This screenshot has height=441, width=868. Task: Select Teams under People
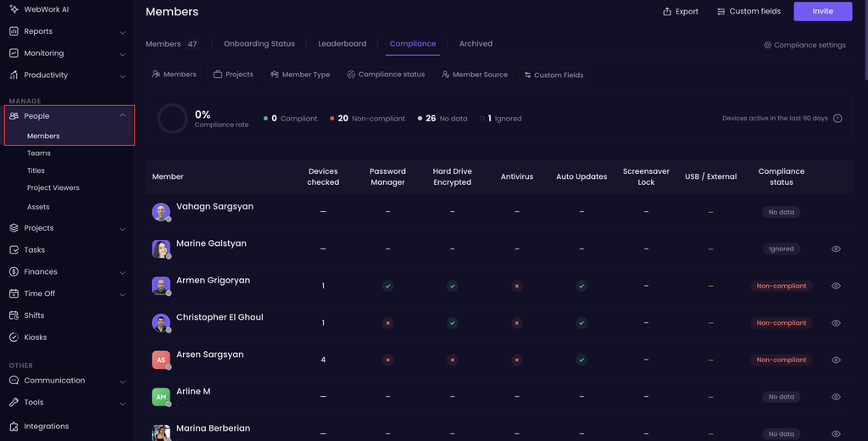coord(39,153)
